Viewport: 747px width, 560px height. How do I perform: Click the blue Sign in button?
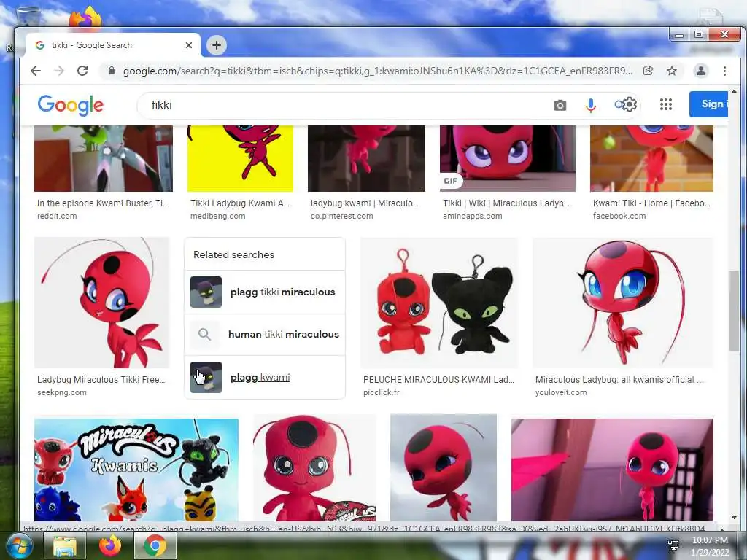click(708, 104)
